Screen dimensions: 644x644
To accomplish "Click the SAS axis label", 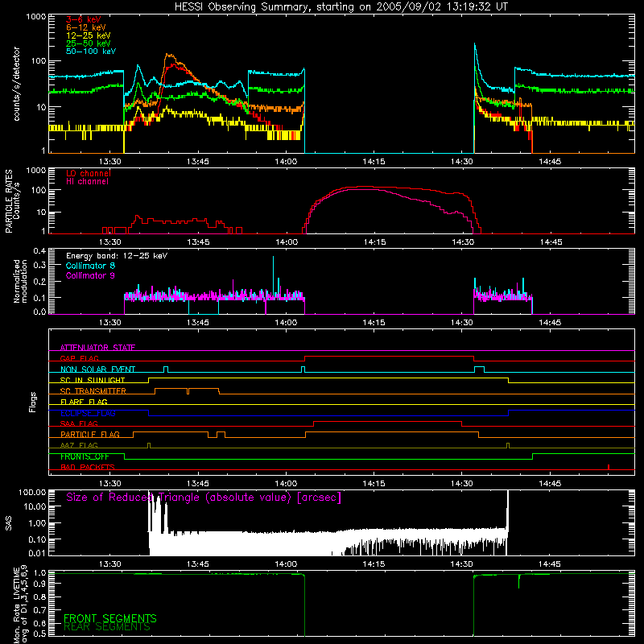I will tap(9, 522).
